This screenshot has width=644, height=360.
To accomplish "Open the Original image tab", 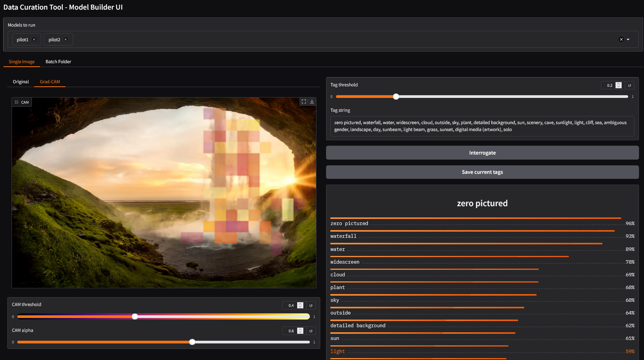I will pos(21,81).
